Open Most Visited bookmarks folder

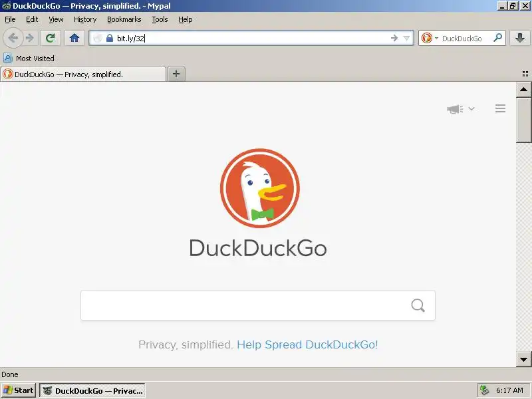click(x=29, y=59)
